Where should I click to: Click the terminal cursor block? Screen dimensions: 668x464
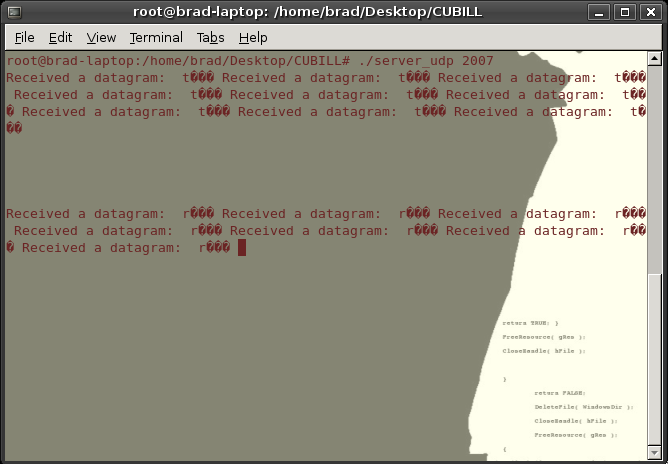coord(242,248)
